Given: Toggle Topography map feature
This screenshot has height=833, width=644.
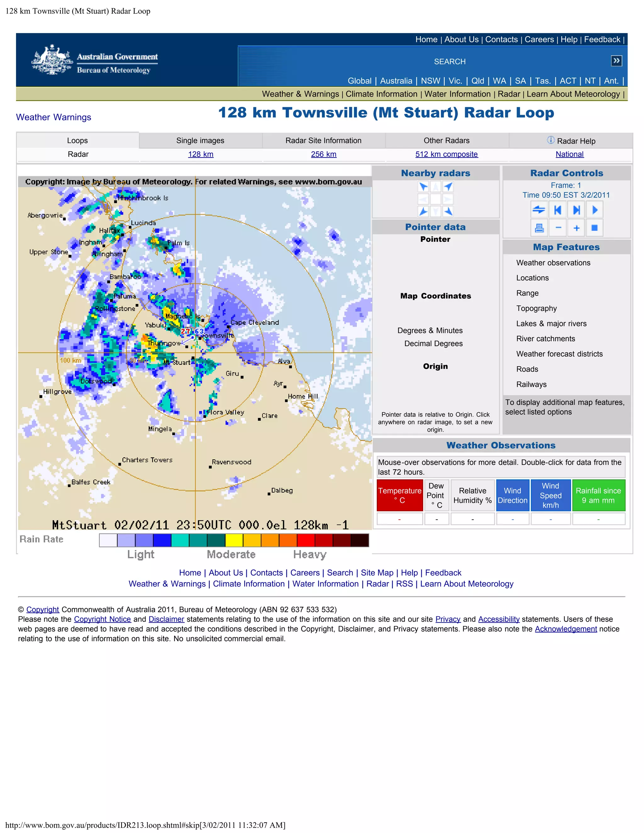Looking at the screenshot, I should point(536,308).
